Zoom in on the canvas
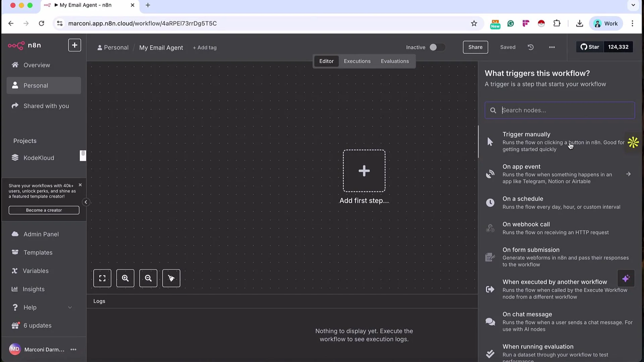The image size is (644, 362). click(x=125, y=278)
